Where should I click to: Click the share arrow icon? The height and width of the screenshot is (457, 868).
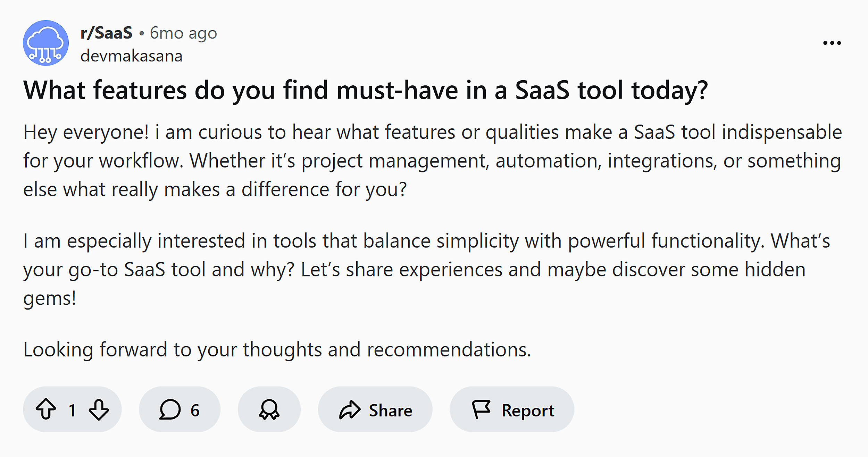350,409
